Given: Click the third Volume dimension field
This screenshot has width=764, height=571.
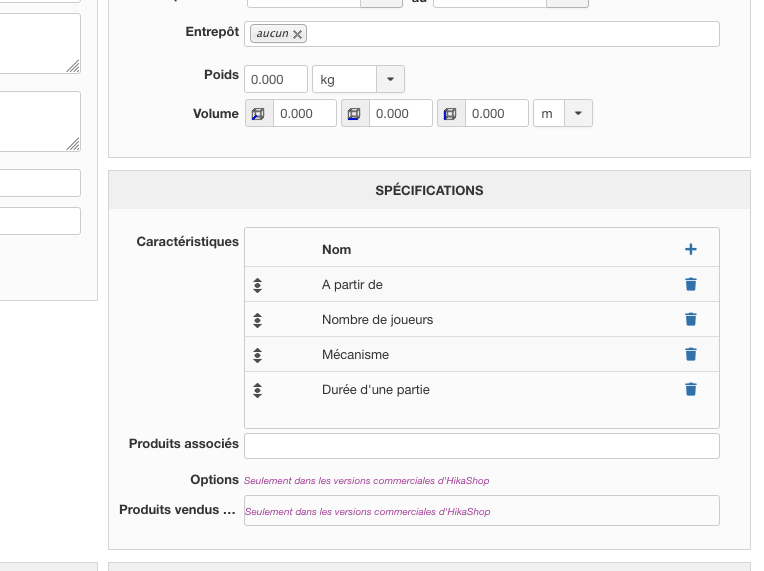Looking at the screenshot, I should 497,113.
